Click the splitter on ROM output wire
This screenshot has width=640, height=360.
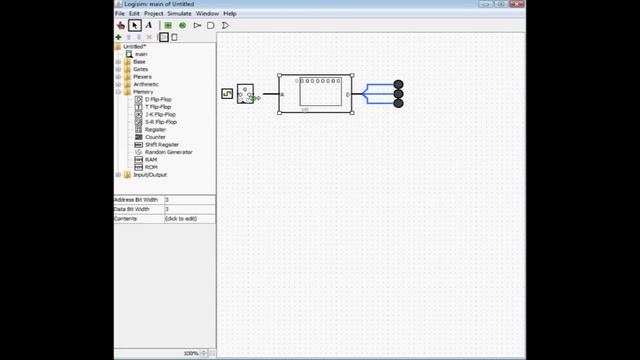pyautogui.click(x=364, y=94)
